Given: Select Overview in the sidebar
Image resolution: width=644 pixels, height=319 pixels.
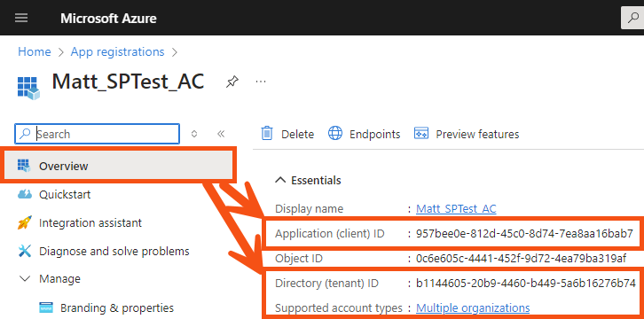Looking at the screenshot, I should (x=119, y=166).
